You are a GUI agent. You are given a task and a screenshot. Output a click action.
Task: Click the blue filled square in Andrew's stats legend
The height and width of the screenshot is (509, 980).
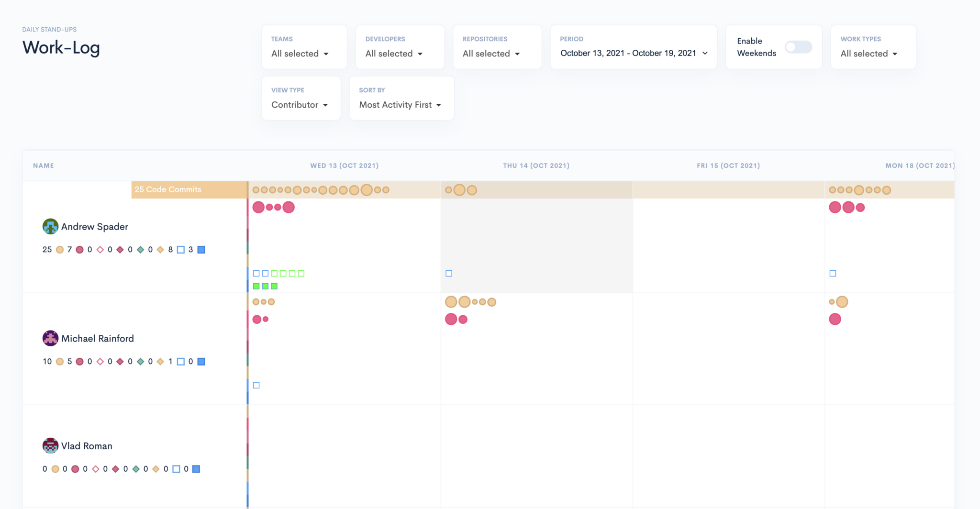[201, 249]
